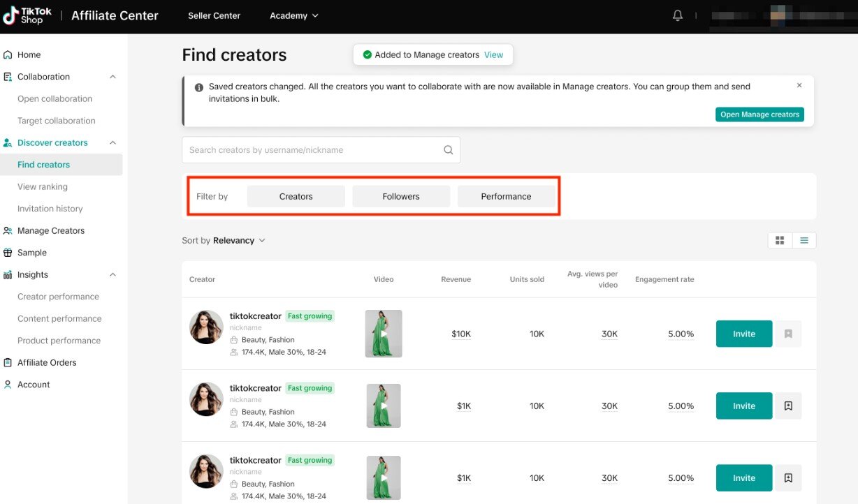Click the Sample gift box icon
The width and height of the screenshot is (858, 504).
pyautogui.click(x=8, y=253)
